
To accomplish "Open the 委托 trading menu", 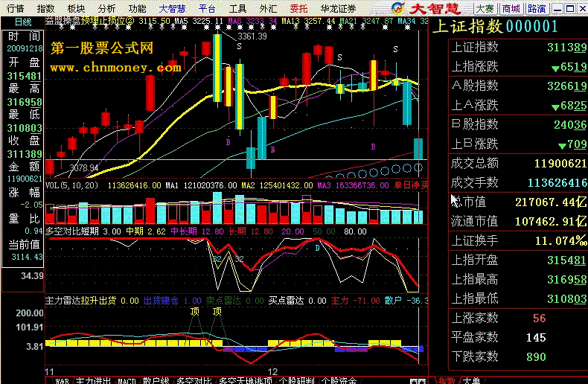I will point(299,8).
